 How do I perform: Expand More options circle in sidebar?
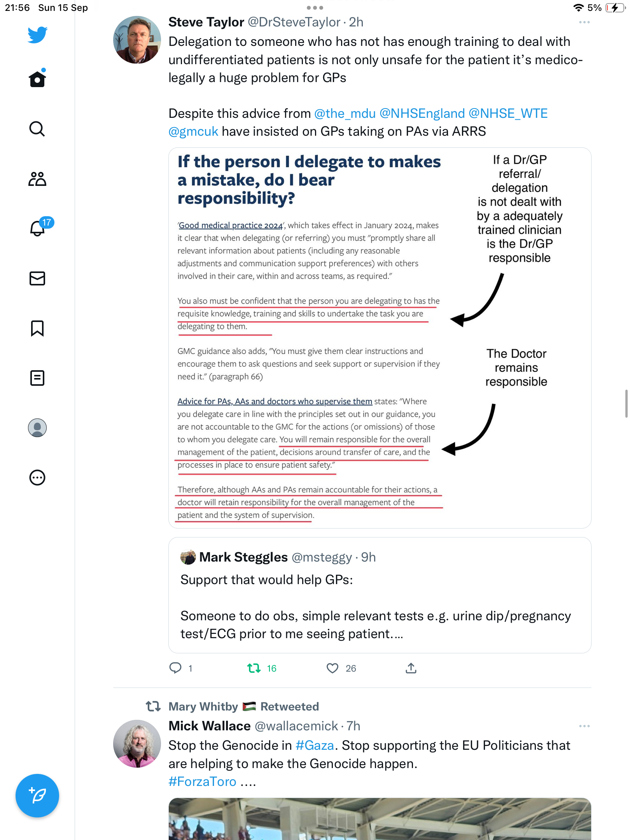(37, 478)
